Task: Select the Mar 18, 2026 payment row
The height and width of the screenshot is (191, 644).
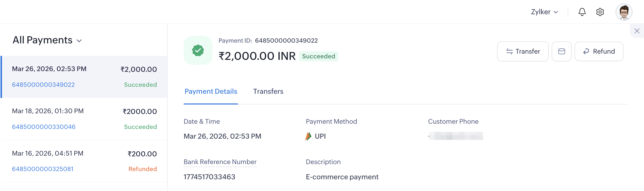Action: [84, 119]
